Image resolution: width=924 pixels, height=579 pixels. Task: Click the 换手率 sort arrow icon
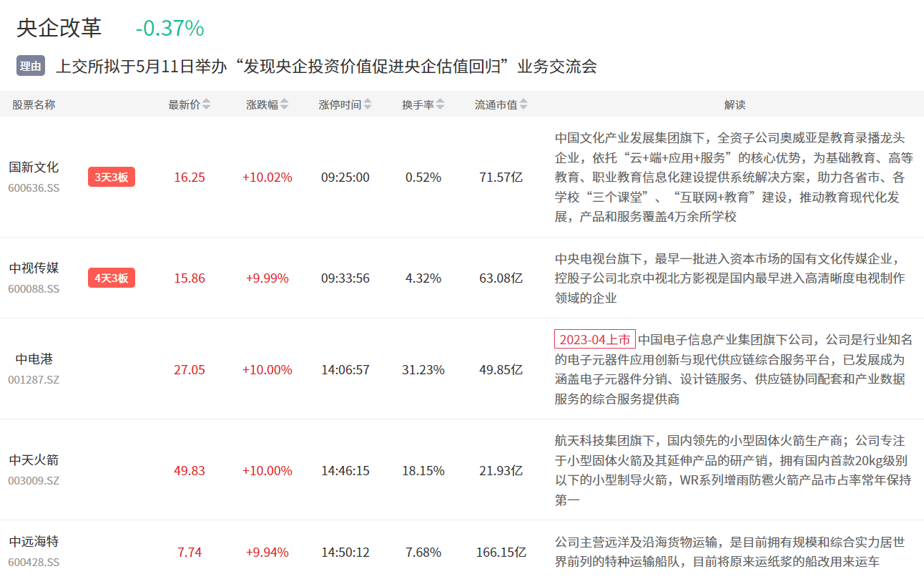coord(441,104)
